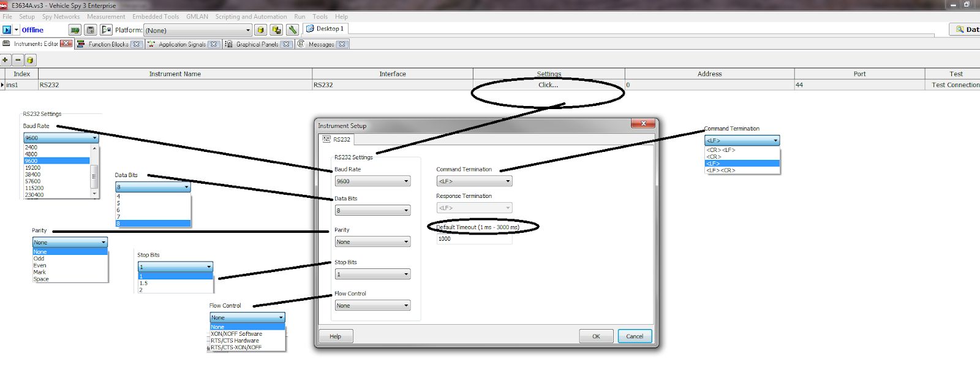
Task: Open the Spy Networks menu
Action: pyautogui.click(x=61, y=17)
